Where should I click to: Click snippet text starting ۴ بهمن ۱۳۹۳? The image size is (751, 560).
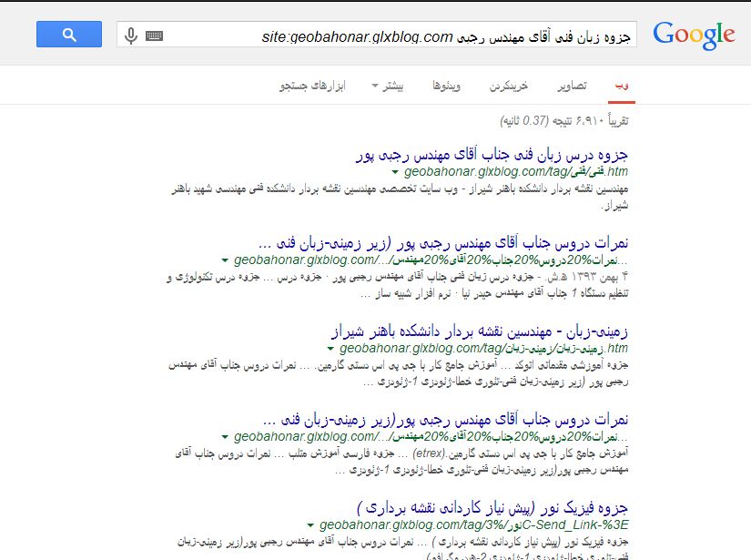tap(398, 284)
